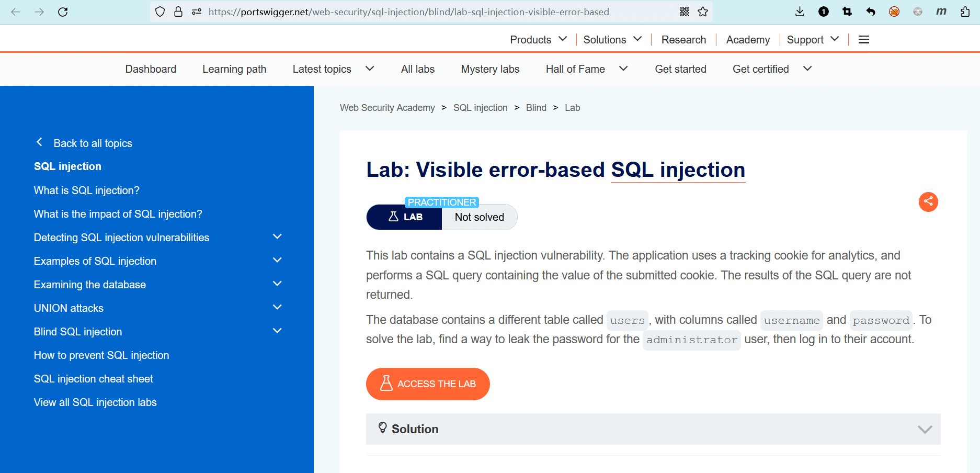Open the downloads arrow icon
Viewport: 980px width, 473px height.
800,12
